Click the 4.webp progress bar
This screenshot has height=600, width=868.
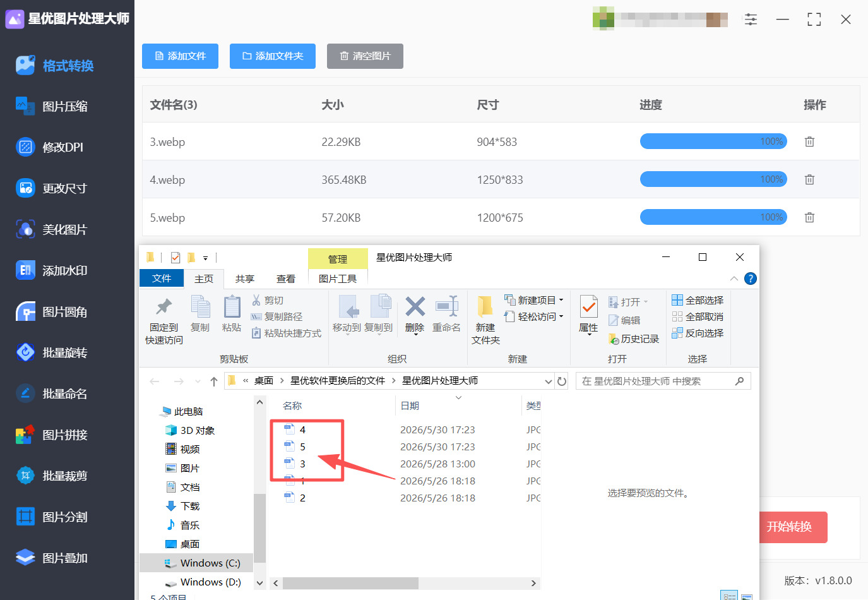713,179
